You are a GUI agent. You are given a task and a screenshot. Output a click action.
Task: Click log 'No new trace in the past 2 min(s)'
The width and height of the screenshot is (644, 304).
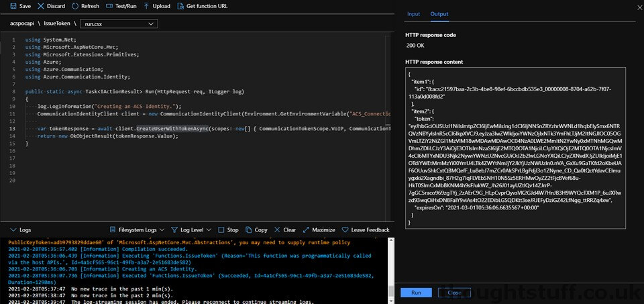coord(122,295)
